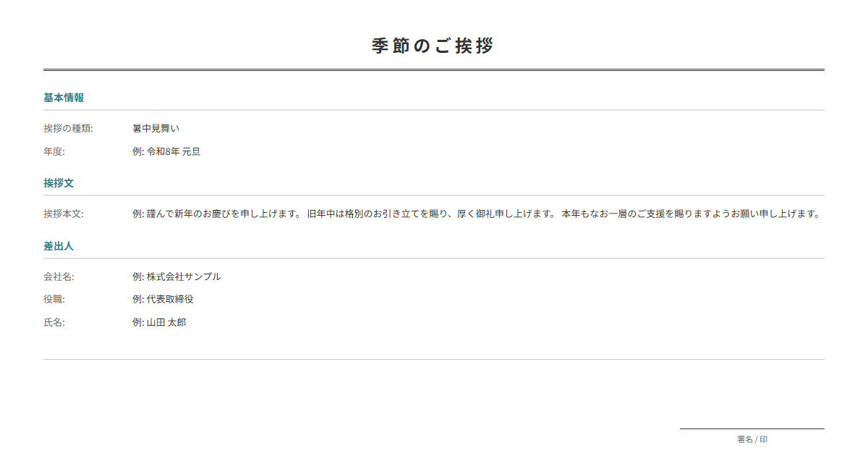The height and width of the screenshot is (456, 868).
Task: Focus the greeting body text starting 謹んで新年
Action: point(478,214)
